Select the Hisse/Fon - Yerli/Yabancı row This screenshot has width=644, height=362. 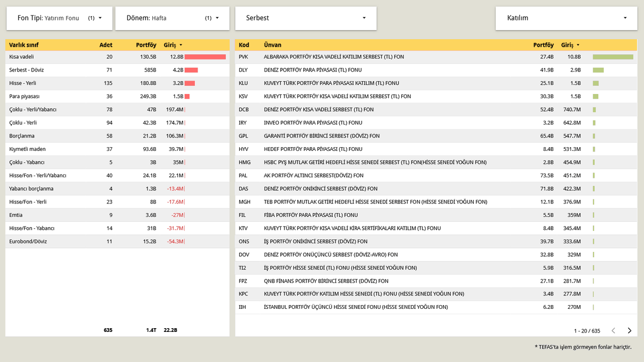118,175
